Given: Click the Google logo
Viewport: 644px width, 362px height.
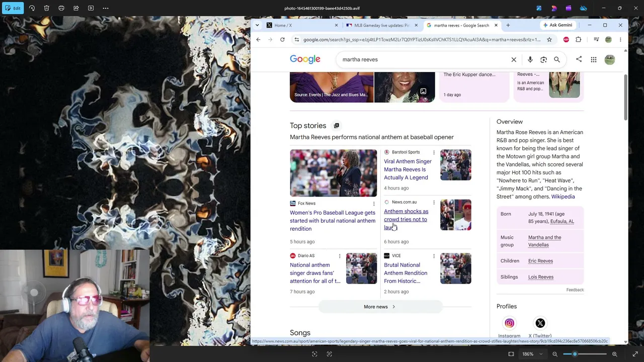Looking at the screenshot, I should click(305, 59).
